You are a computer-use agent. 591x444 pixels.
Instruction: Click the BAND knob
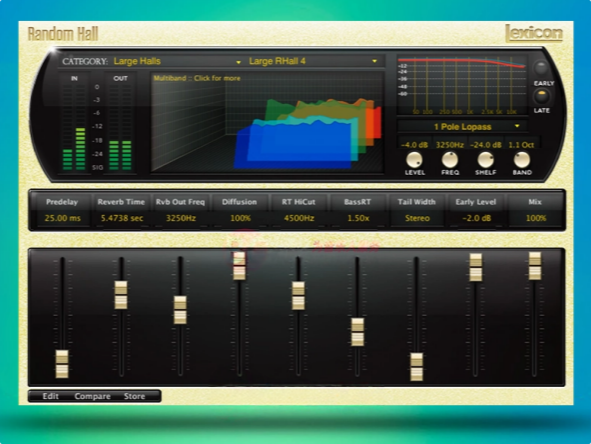522,160
